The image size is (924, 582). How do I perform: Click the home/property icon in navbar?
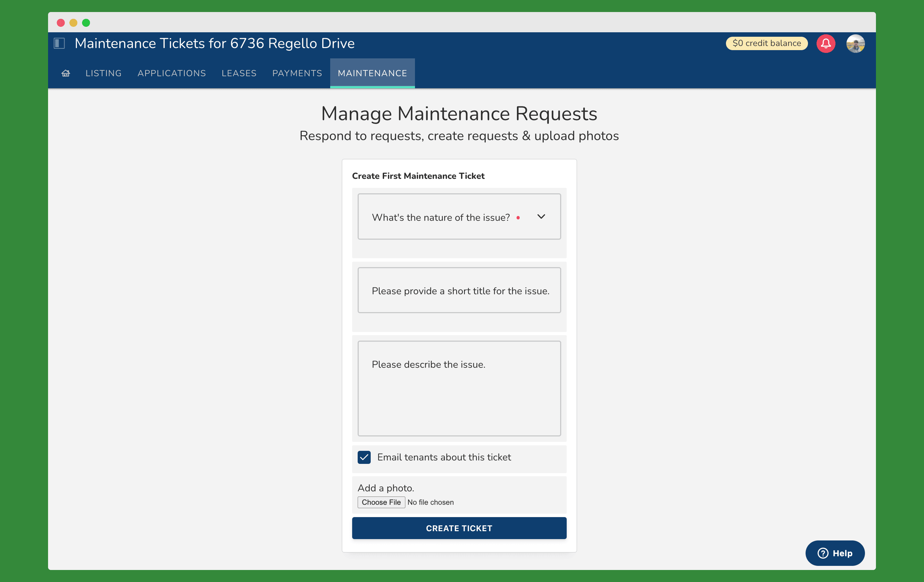click(66, 73)
